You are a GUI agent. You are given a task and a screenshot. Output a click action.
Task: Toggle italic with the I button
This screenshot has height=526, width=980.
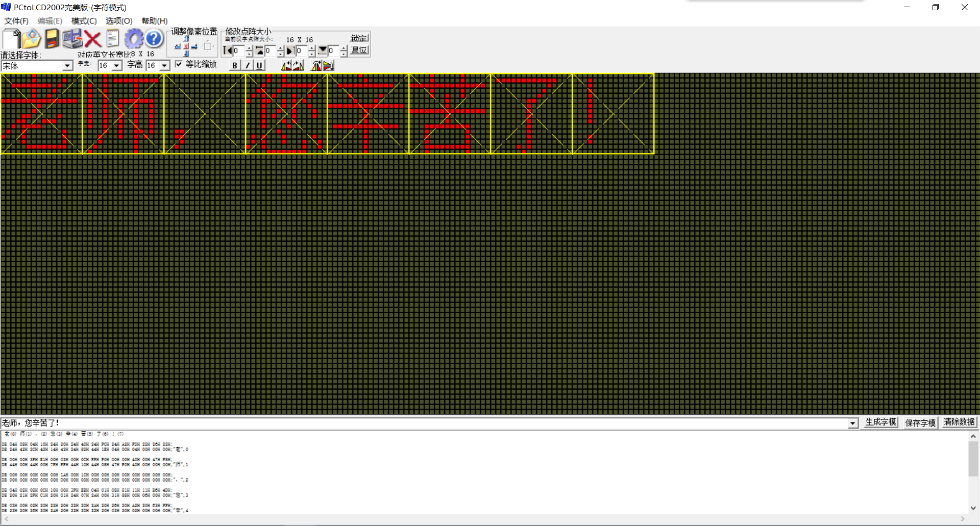[247, 65]
